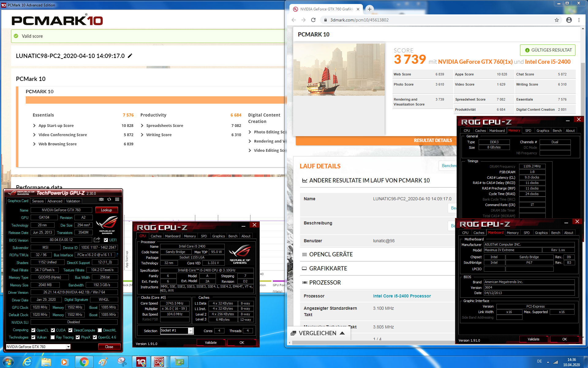Open the GPU-Z hamburger menu icon
Viewport: 588px width, 368px height.
tap(117, 199)
